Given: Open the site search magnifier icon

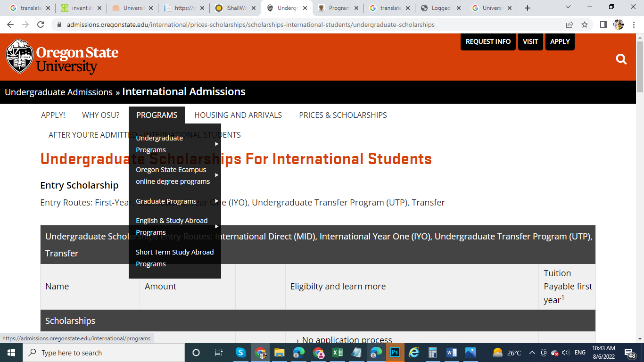Looking at the screenshot, I should (x=621, y=59).
